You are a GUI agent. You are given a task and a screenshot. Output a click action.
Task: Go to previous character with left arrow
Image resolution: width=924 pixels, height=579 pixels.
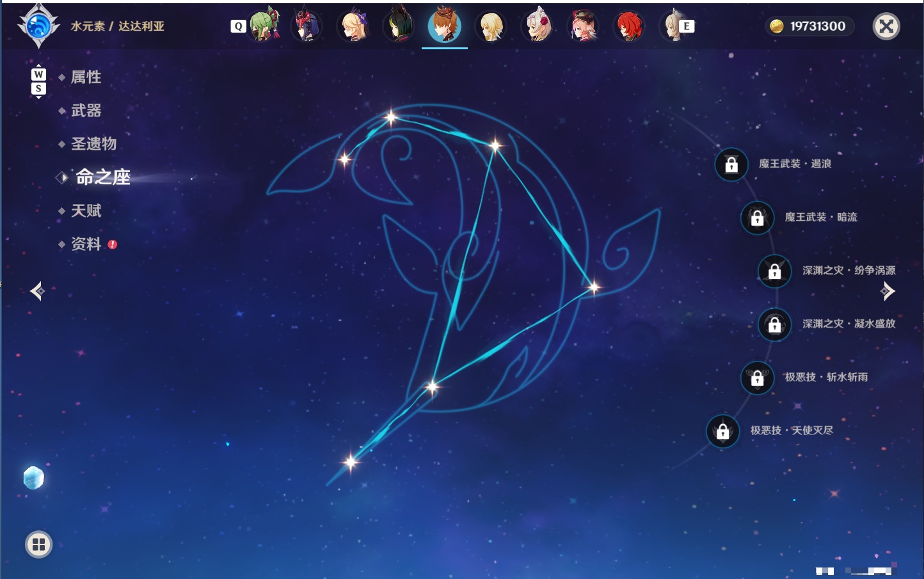point(37,291)
